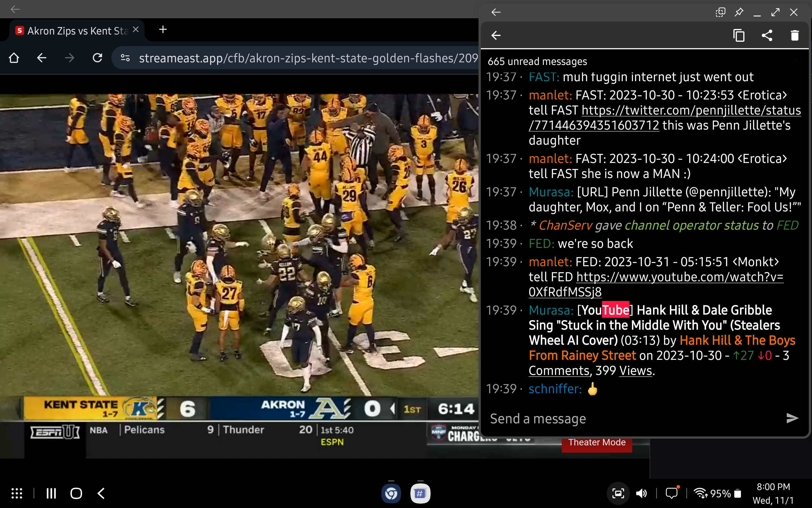The image size is (812, 508).
Task: Click the FED: we're so back message
Action: pyautogui.click(x=581, y=243)
